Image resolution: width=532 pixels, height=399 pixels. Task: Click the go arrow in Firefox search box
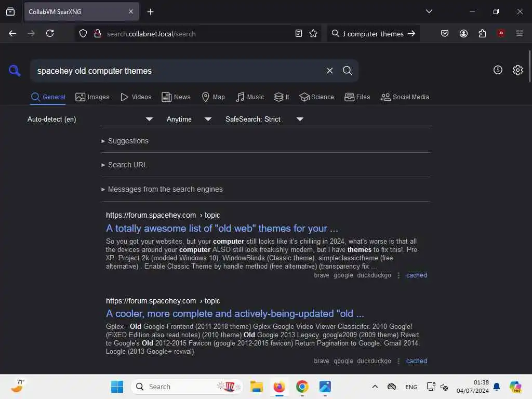click(411, 33)
